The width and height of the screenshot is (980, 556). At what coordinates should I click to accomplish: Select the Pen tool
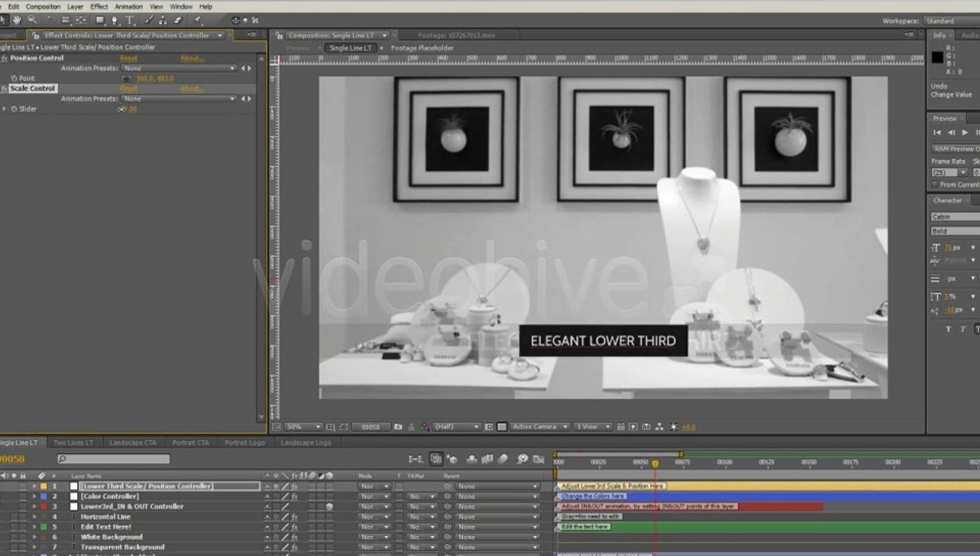pos(115,20)
